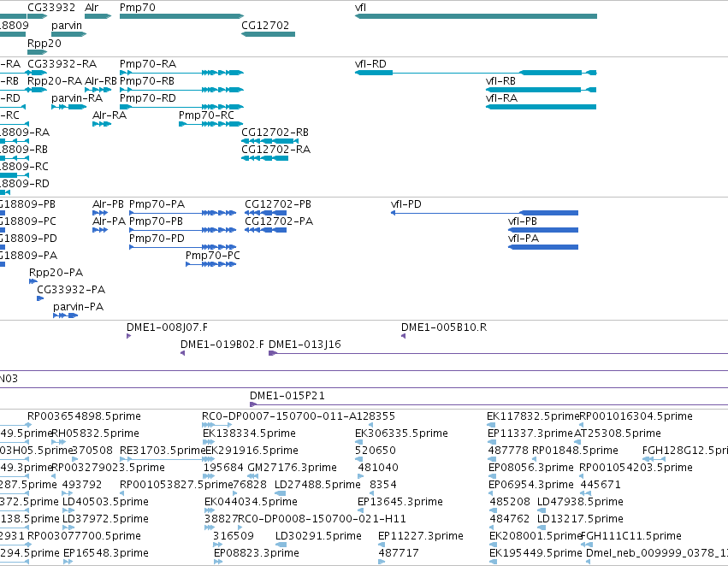Click the Pmp70 gene bar
The height and width of the screenshot is (566, 728).
(x=181, y=16)
